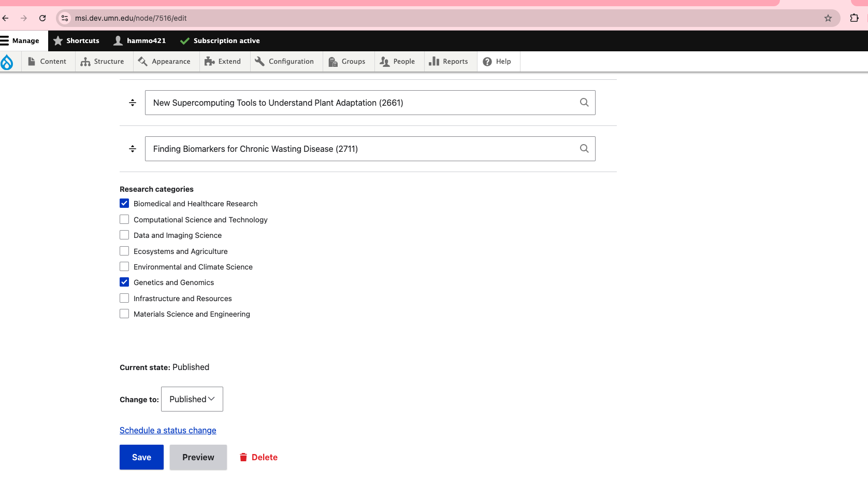Image resolution: width=868 pixels, height=496 pixels.
Task: Bookmark page with the star icon
Action: click(828, 18)
